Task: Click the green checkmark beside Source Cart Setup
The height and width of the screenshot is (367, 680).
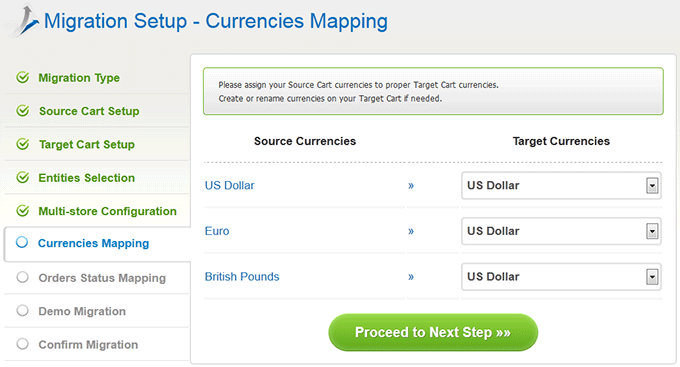Action: coord(23,111)
